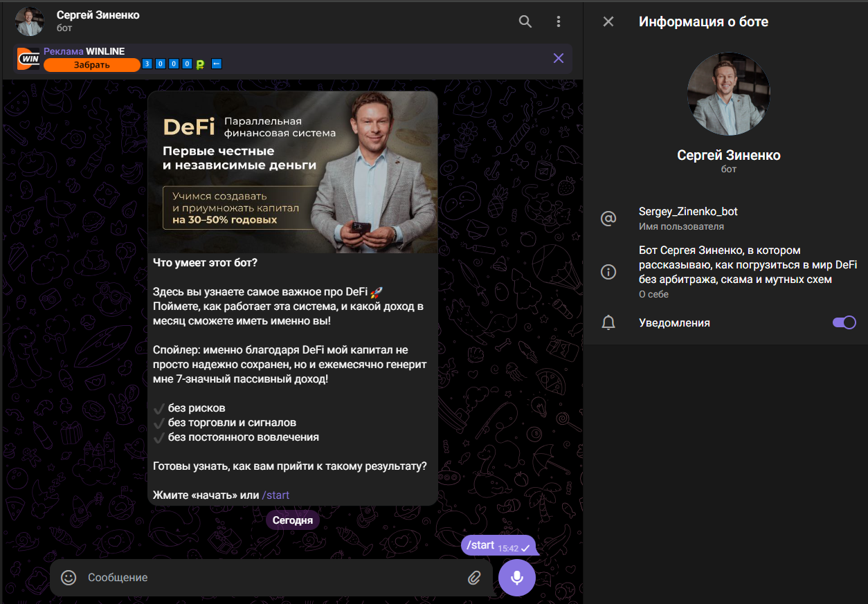Click the WINLINE ad logo
Viewport: 868px width, 604px height.
coord(28,59)
